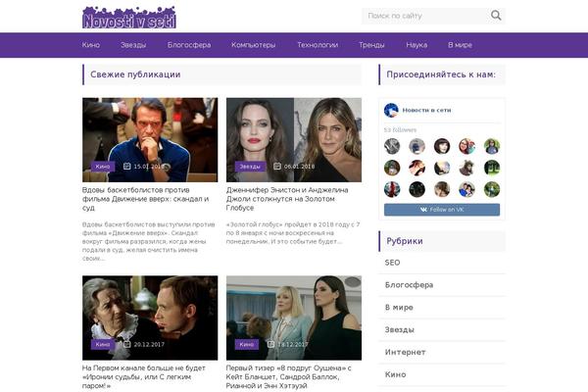
Task: Click the calendar icon beside 19.12.2017
Action: click(271, 344)
